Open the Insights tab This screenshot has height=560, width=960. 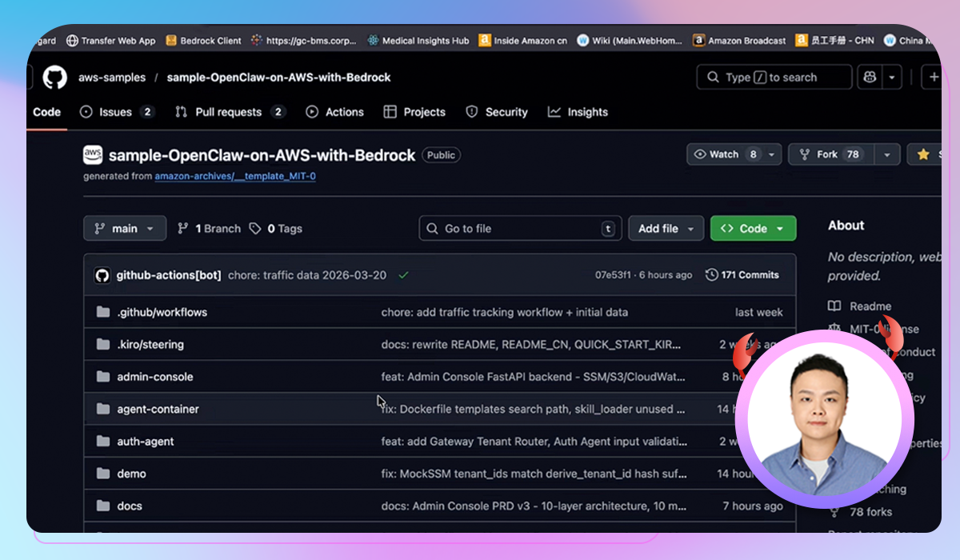point(578,112)
